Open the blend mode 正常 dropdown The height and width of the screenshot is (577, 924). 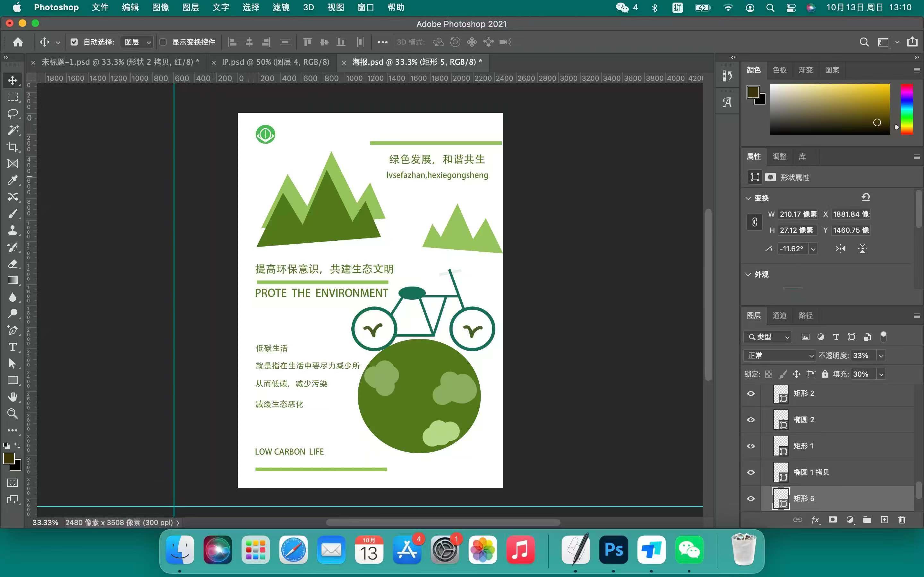coord(779,356)
